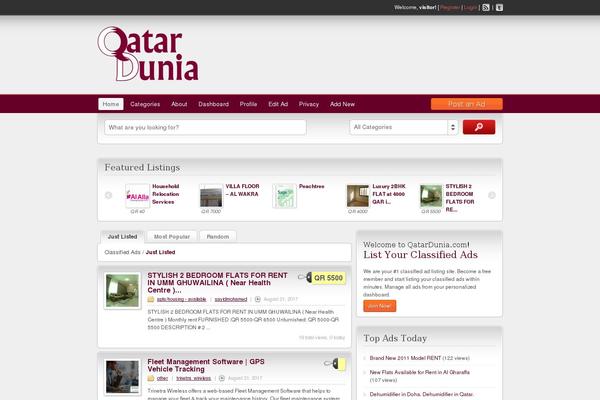Click the Qatar Dunia logo
The height and width of the screenshot is (400, 600).
pyautogui.click(x=148, y=54)
